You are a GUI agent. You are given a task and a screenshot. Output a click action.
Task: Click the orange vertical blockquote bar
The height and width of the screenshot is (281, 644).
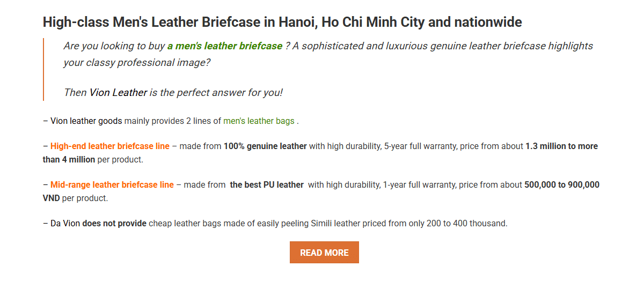43,69
